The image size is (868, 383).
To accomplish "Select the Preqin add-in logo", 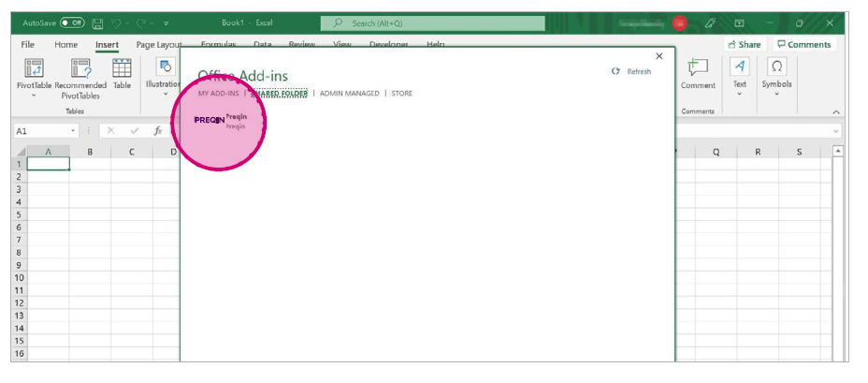I will click(x=210, y=120).
